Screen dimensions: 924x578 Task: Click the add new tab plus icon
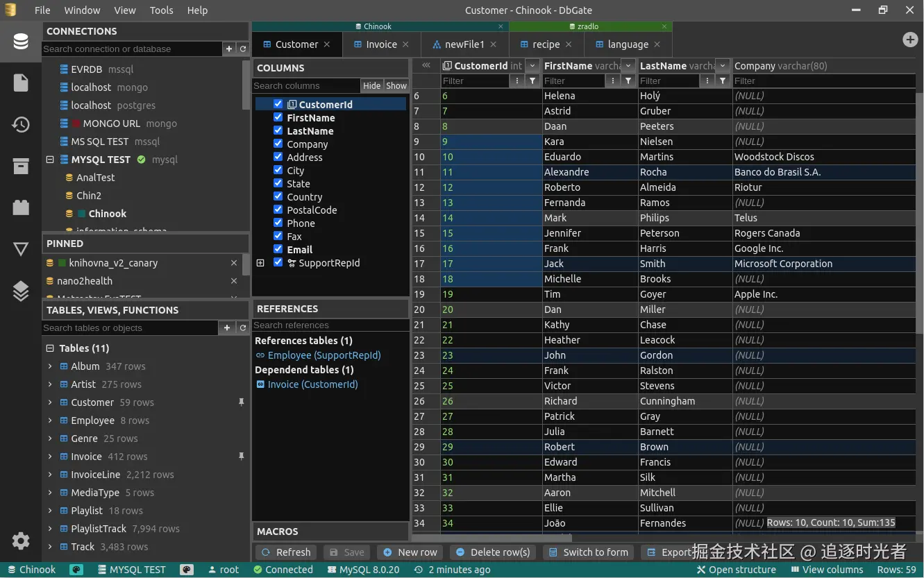pos(909,40)
